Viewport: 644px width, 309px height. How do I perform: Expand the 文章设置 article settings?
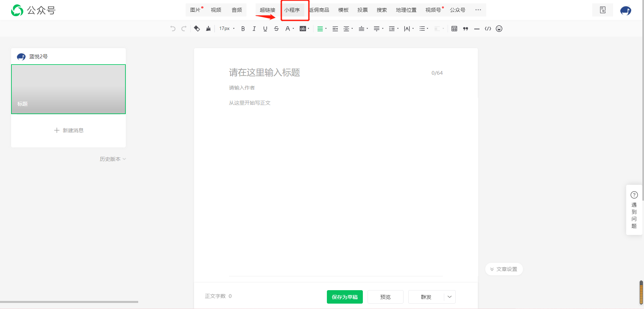(504, 269)
